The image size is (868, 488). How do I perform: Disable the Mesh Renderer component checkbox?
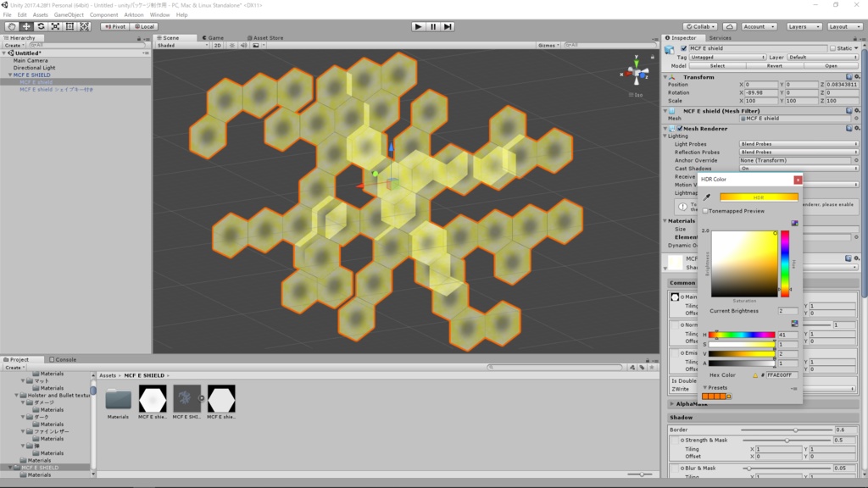(x=680, y=129)
